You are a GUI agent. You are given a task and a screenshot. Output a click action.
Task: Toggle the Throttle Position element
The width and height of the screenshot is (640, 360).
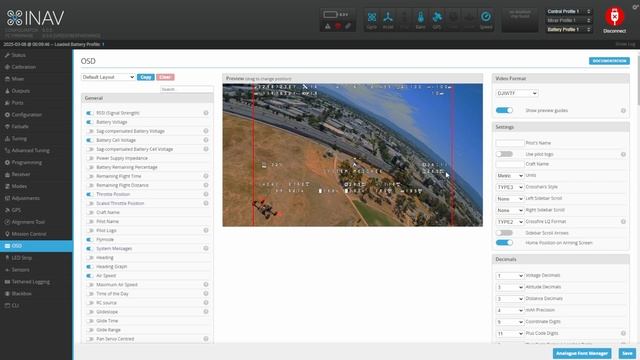(90, 194)
